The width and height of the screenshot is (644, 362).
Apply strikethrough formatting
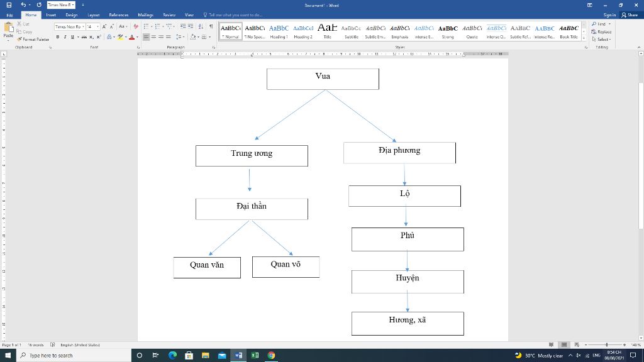coord(84,37)
